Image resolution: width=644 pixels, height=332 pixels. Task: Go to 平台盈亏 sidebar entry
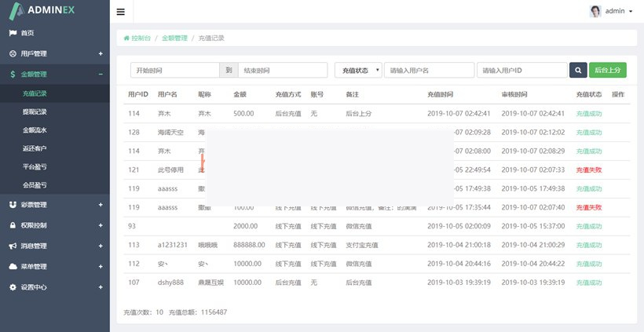[x=35, y=166]
